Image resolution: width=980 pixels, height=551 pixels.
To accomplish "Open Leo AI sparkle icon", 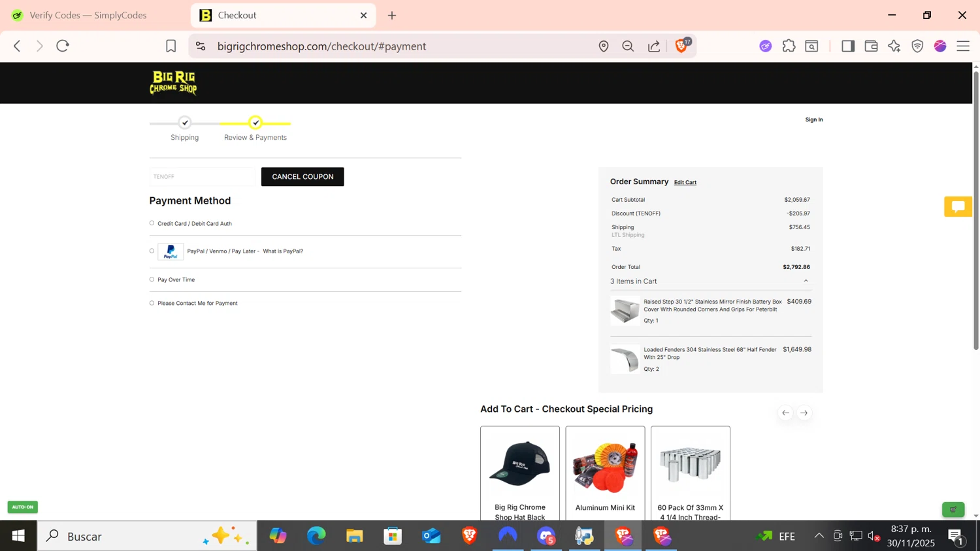I will (x=894, y=46).
